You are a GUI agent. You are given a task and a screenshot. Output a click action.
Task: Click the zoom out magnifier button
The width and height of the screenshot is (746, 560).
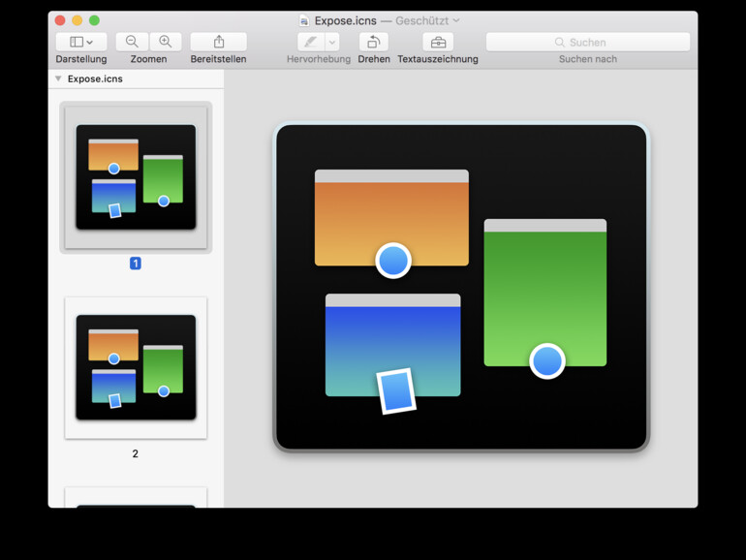pyautogui.click(x=133, y=42)
